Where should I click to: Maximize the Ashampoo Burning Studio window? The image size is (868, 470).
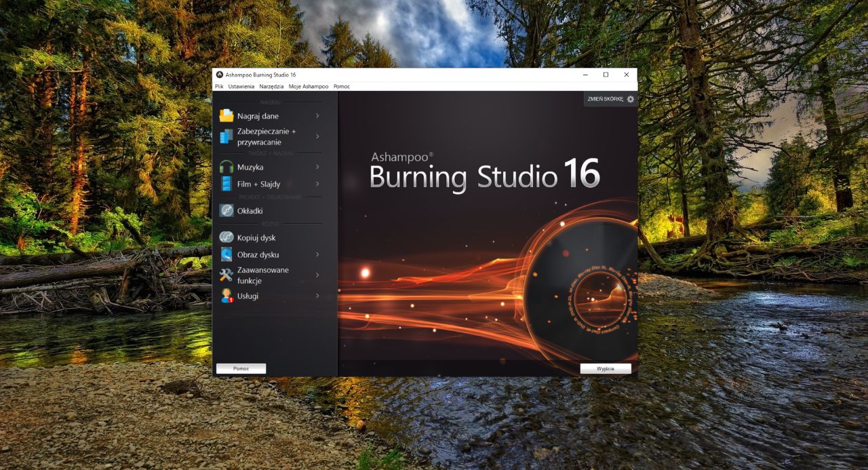tap(606, 75)
